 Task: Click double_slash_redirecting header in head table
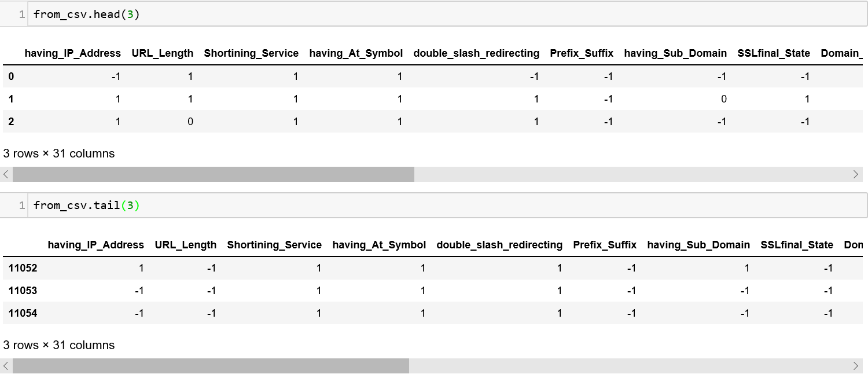[476, 53]
